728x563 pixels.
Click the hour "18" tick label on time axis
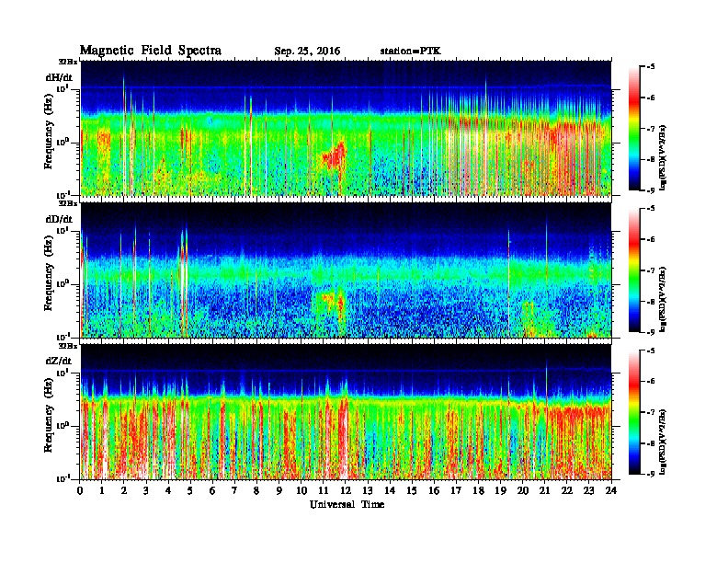[x=478, y=491]
